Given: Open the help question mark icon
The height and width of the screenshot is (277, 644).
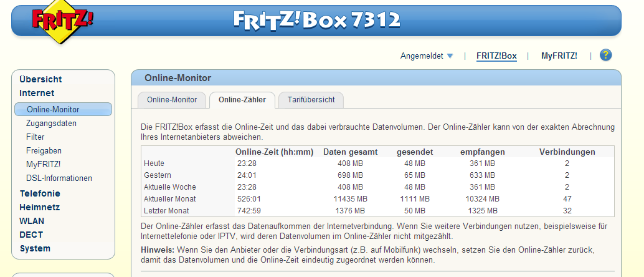Looking at the screenshot, I should point(606,56).
